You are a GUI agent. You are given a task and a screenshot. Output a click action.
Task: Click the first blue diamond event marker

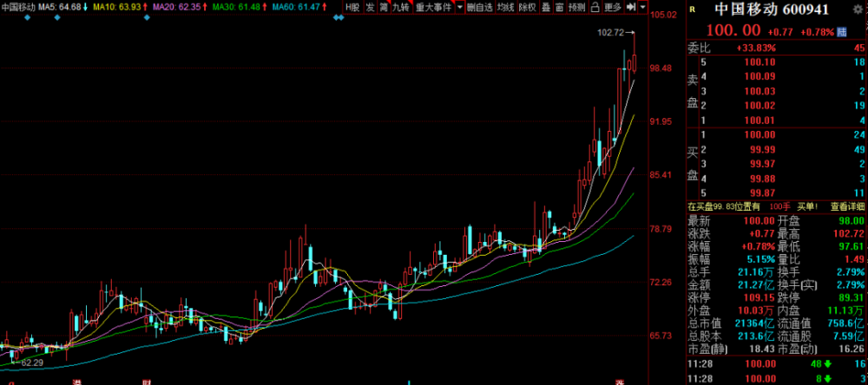pyautogui.click(x=28, y=17)
